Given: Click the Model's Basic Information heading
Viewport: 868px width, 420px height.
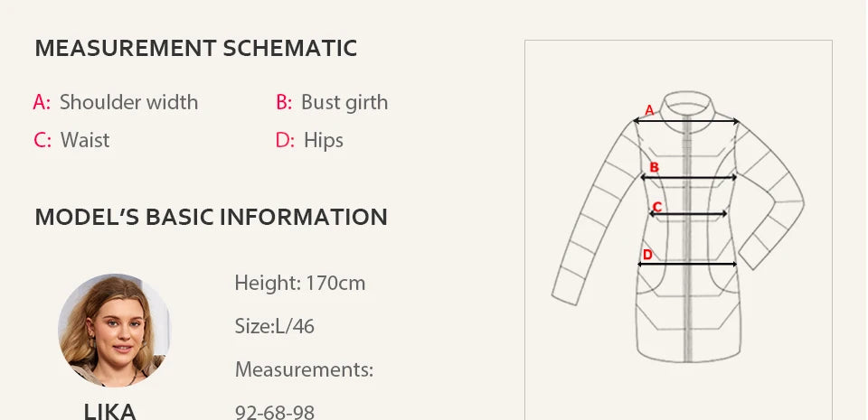Looking at the screenshot, I should (211, 218).
